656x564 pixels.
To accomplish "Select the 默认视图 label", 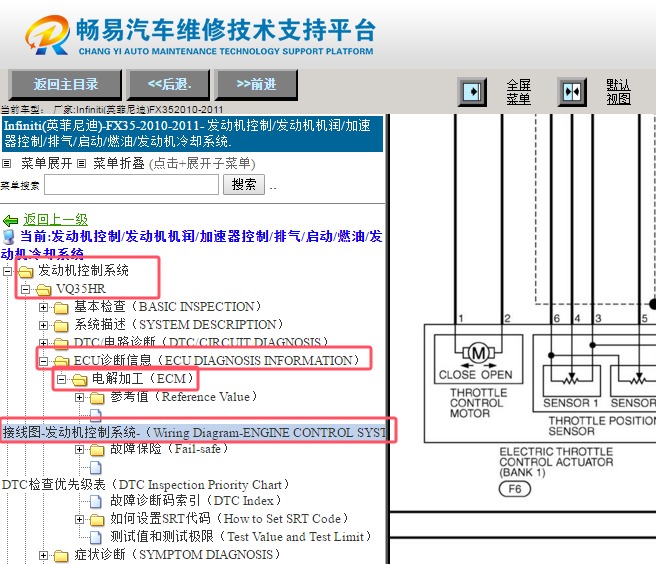I will click(x=619, y=92).
